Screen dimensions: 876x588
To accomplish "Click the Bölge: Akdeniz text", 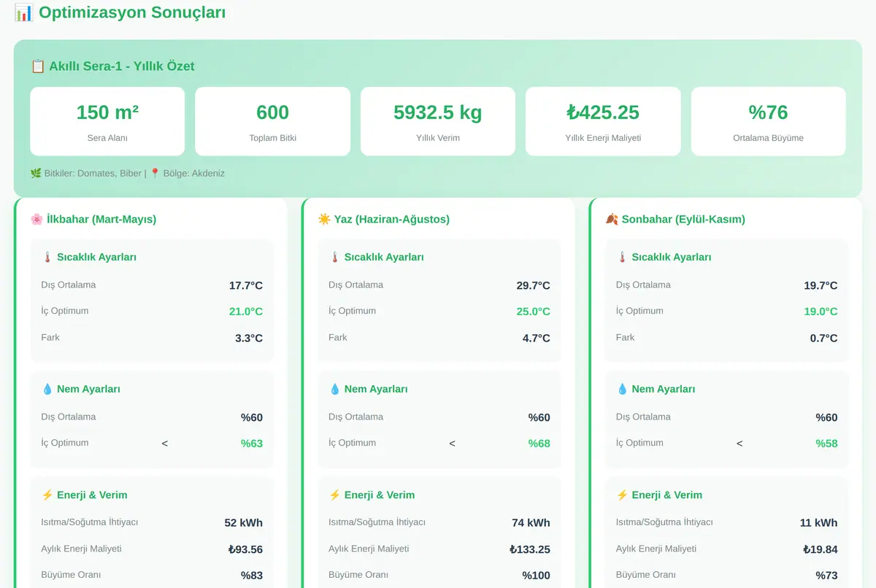I will coord(193,174).
